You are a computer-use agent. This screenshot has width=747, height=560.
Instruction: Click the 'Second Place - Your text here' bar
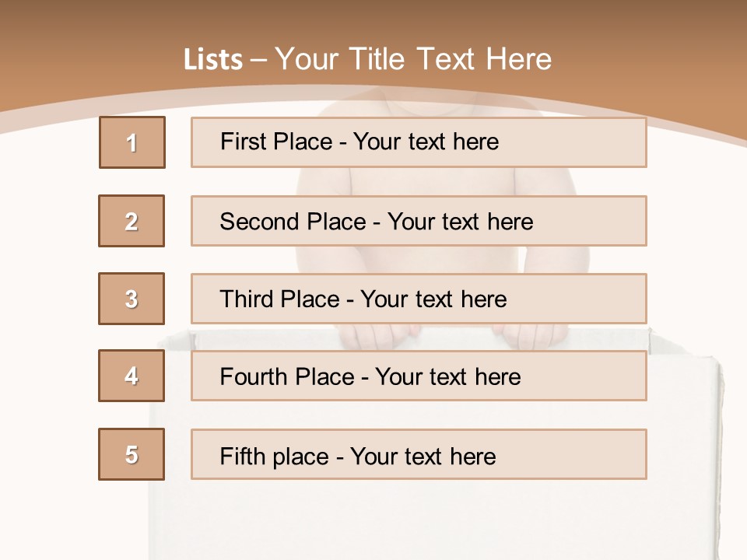pos(419,221)
